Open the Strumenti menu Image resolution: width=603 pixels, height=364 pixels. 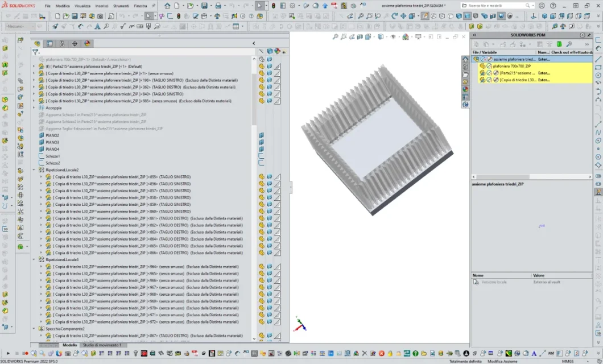click(121, 6)
